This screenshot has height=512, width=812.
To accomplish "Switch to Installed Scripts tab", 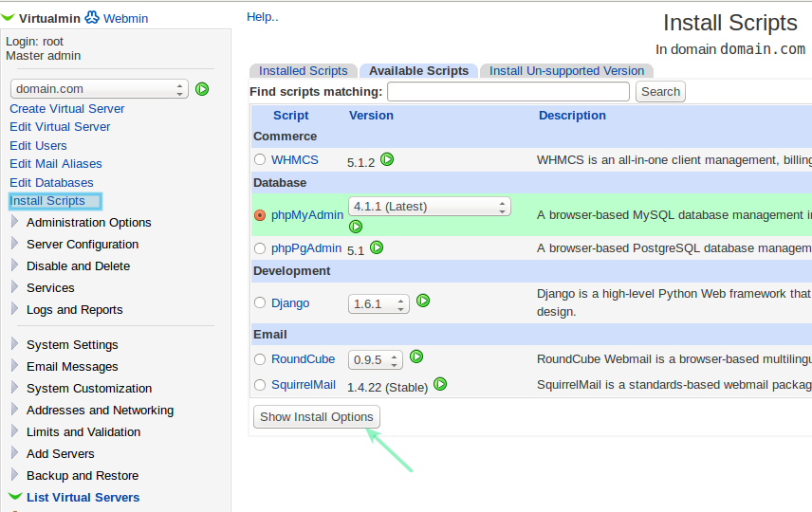I will click(303, 71).
